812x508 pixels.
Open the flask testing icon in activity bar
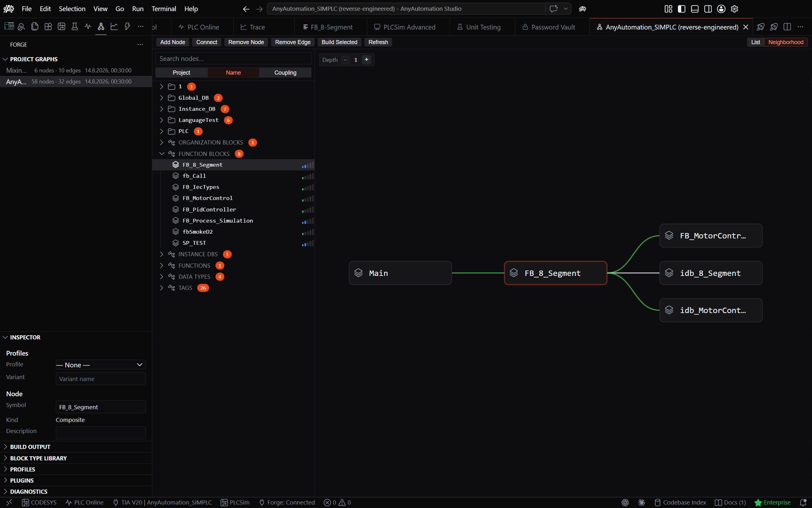coord(75,27)
